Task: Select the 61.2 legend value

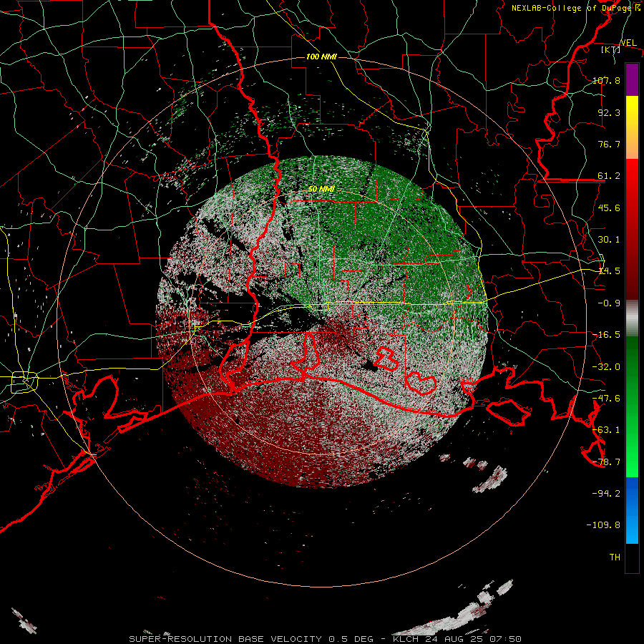Action: (609, 176)
